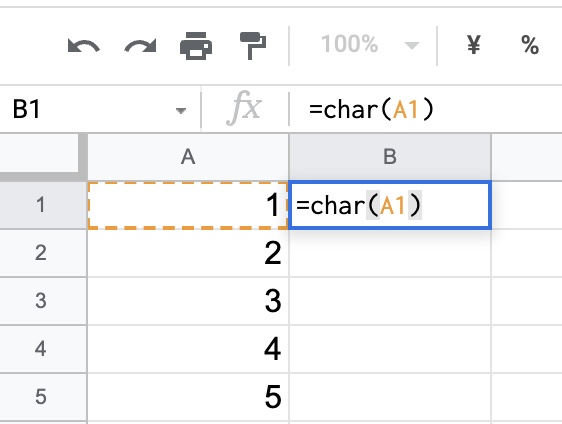This screenshot has width=562, height=424.
Task: Click the formula bar showing =char(A1)
Action: pos(425,109)
